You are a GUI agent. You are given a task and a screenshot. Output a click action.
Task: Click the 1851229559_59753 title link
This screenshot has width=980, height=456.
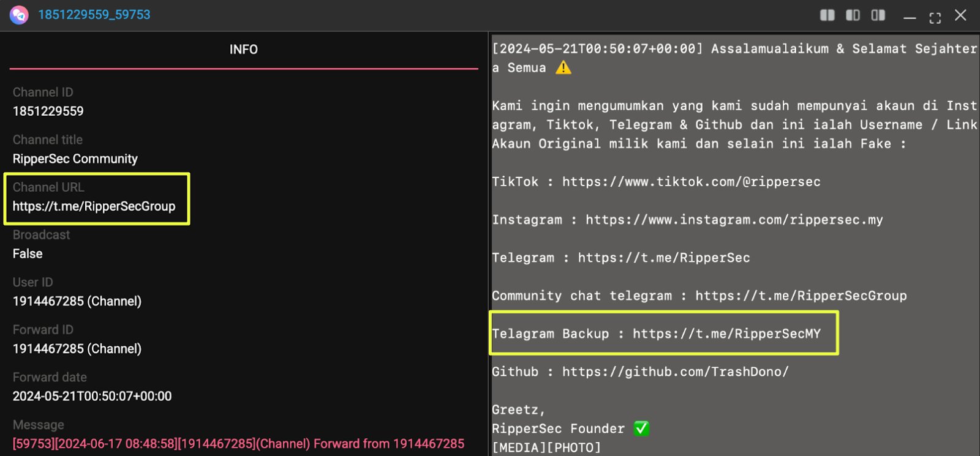(94, 15)
